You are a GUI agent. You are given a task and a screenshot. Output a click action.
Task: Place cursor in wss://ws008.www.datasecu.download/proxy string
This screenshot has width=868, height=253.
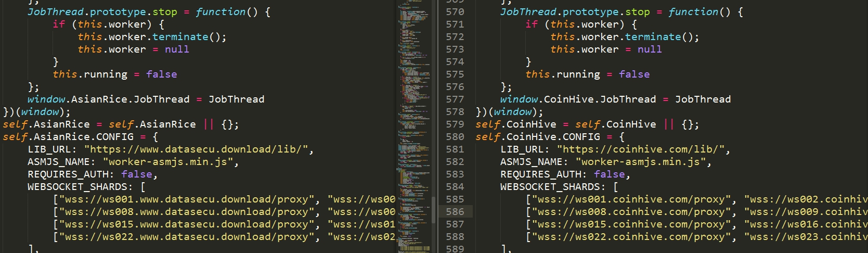tap(187, 212)
